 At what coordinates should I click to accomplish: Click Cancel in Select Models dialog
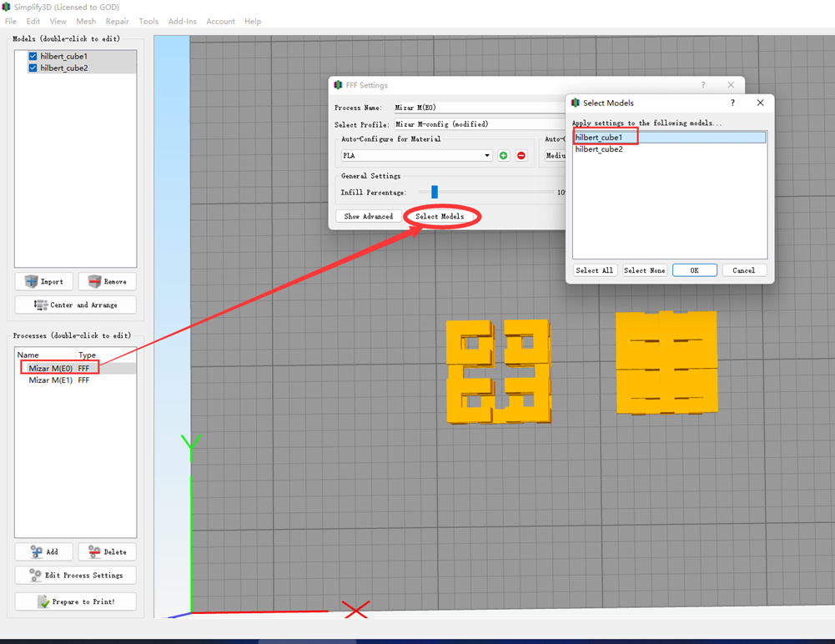744,270
